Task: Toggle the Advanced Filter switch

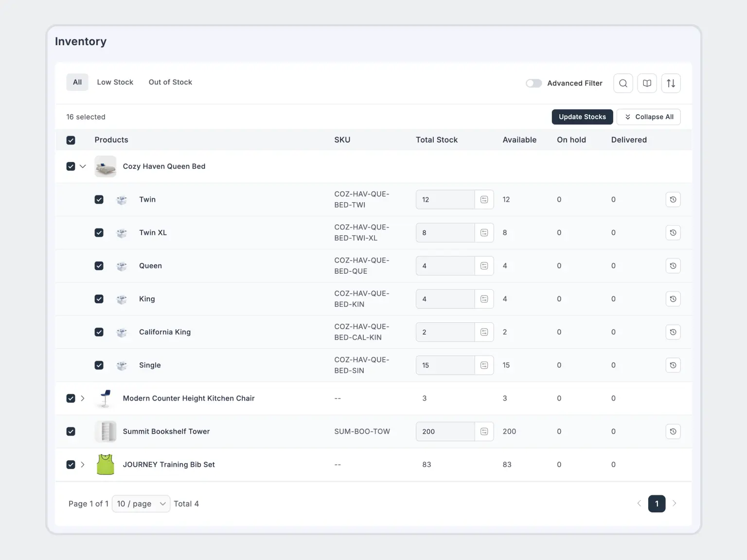Action: click(534, 83)
